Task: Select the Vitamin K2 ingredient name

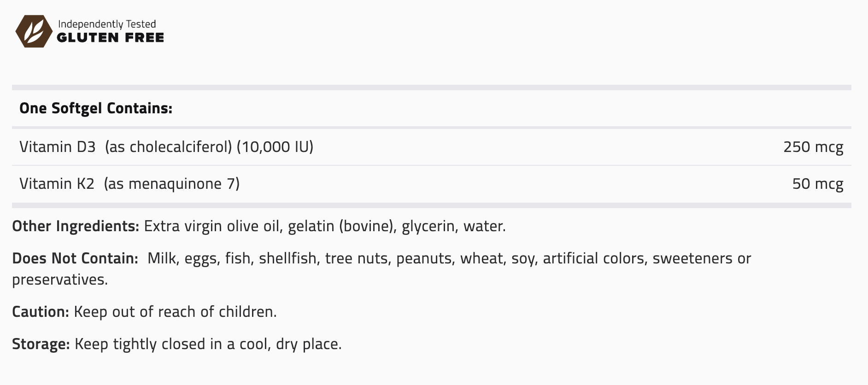Action: (x=57, y=184)
